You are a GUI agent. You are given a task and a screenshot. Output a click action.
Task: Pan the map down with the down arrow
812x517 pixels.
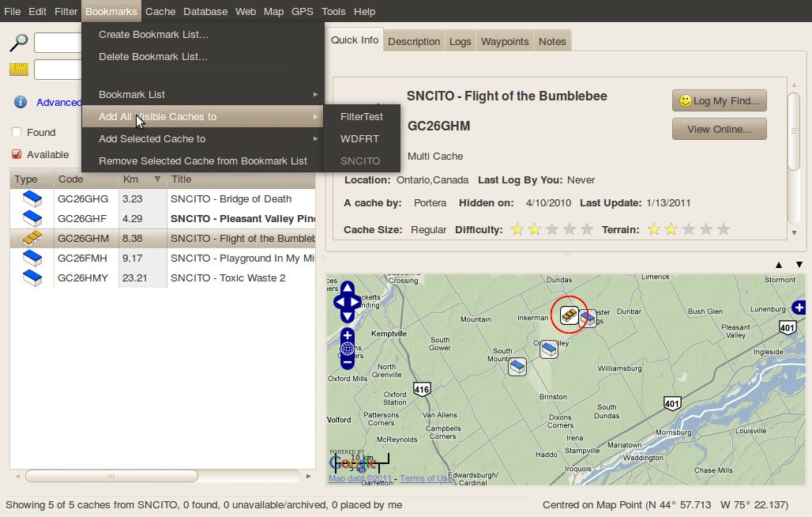click(348, 315)
